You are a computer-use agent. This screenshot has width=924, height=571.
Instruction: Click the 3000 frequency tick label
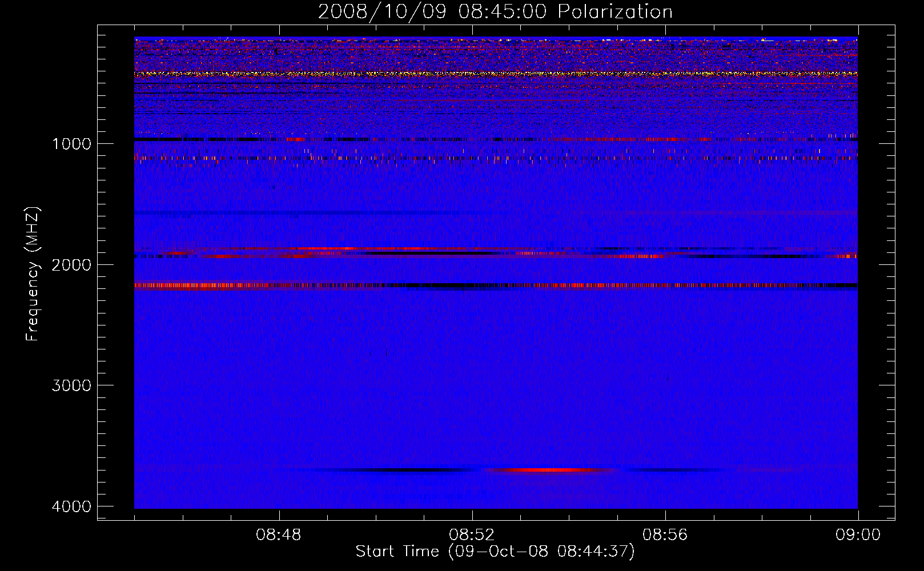71,385
